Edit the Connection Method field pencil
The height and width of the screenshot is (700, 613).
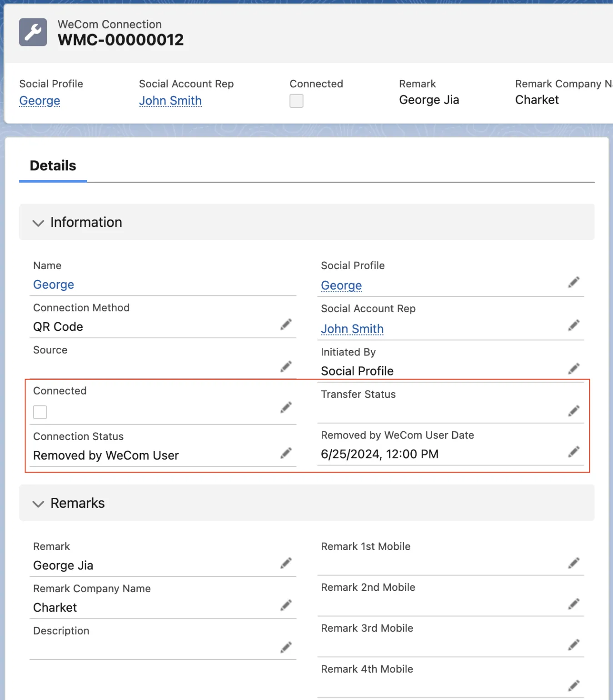[286, 325]
